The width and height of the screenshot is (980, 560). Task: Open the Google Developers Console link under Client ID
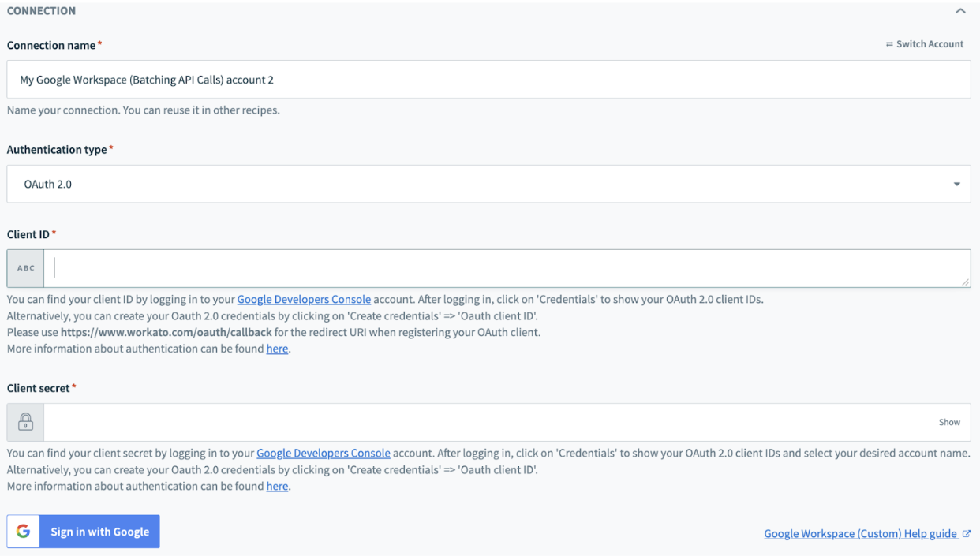point(304,299)
